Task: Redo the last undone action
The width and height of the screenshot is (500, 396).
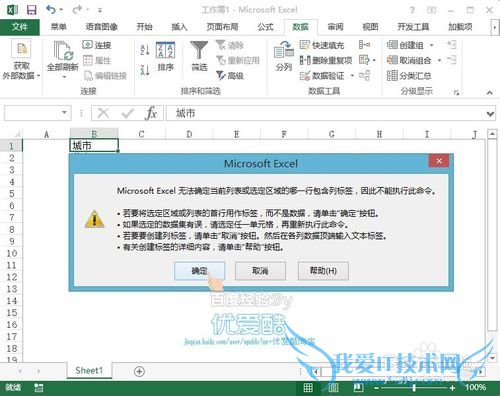Action: coord(77,10)
